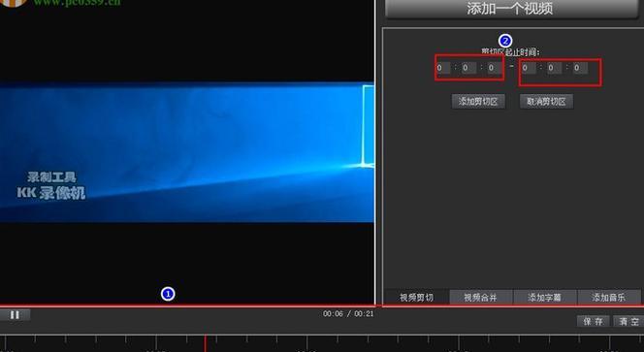Click the blue circled number 2 marker
This screenshot has height=352, width=644.
(505, 41)
